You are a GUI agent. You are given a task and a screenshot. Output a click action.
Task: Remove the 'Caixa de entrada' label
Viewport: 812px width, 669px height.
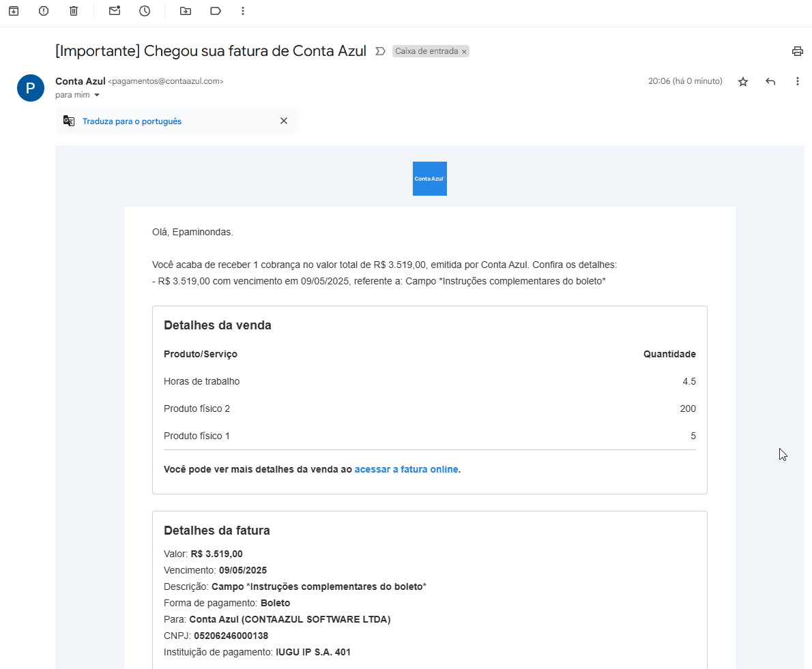click(463, 51)
